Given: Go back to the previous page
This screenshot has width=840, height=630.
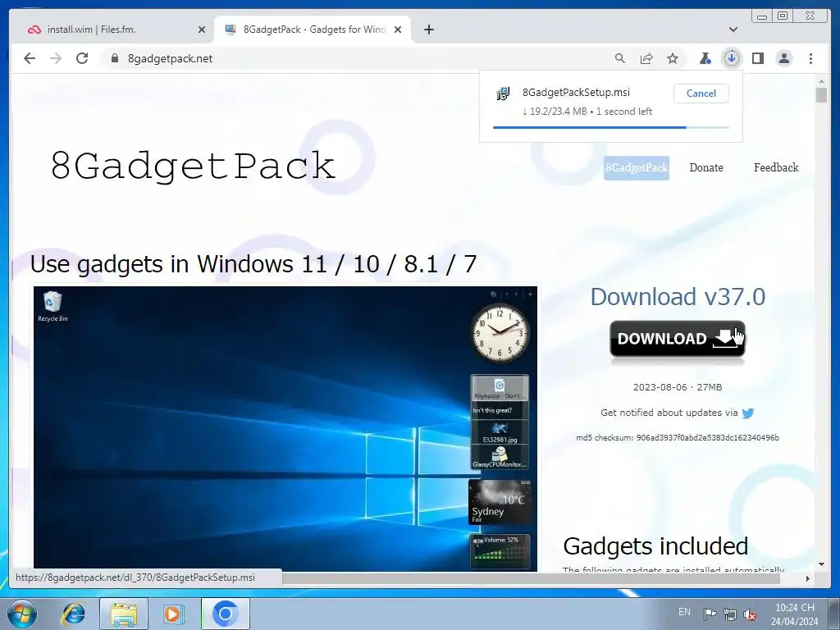Looking at the screenshot, I should coord(30,58).
